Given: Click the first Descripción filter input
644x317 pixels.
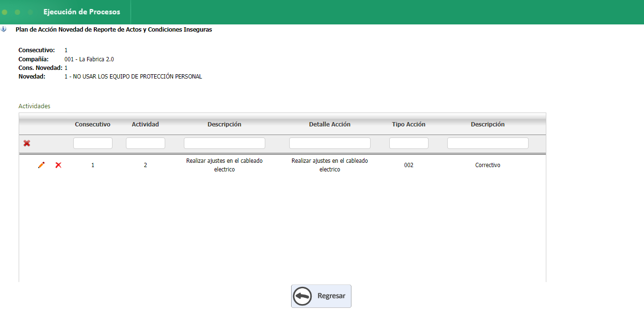Looking at the screenshot, I should [225, 143].
